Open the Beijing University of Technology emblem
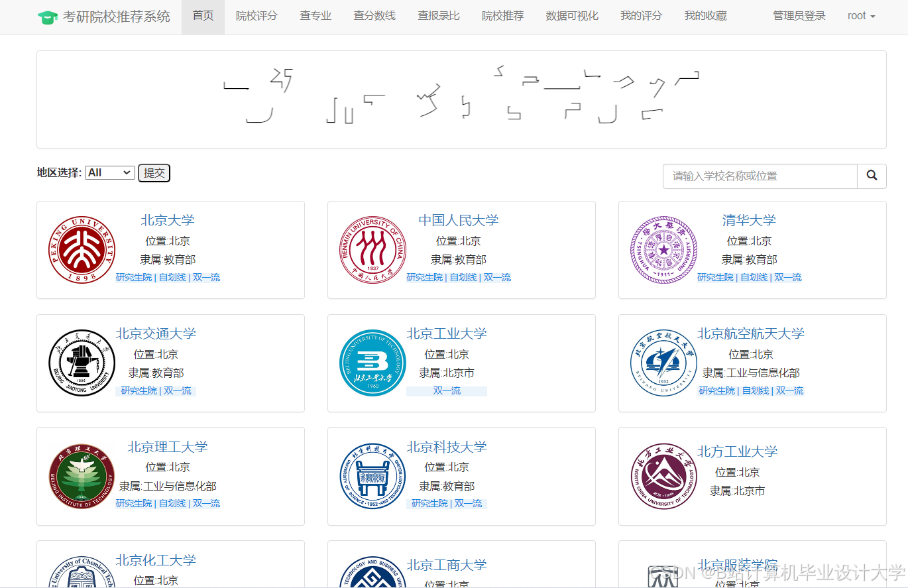Image resolution: width=908 pixels, height=588 pixels. click(x=373, y=363)
